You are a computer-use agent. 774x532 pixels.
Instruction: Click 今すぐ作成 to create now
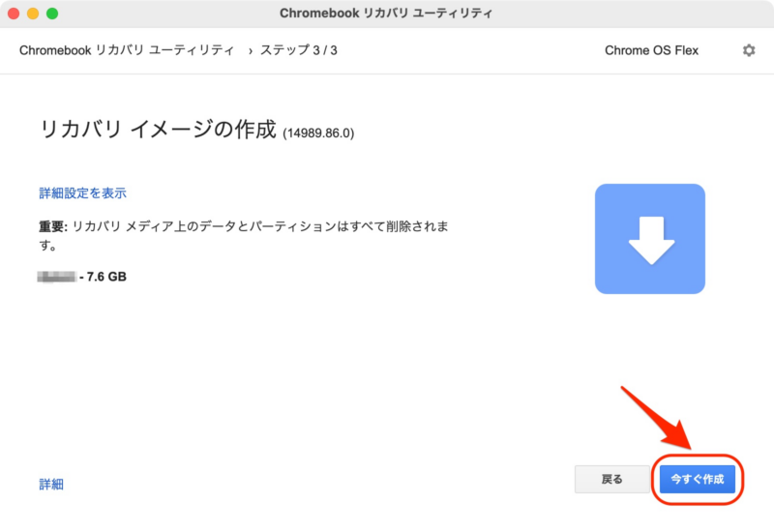coord(697,479)
